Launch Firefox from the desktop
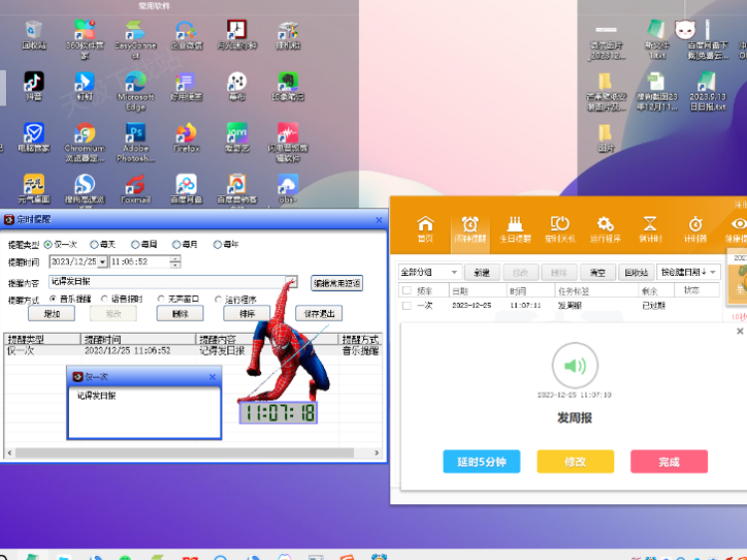This screenshot has height=560, width=747. click(x=187, y=138)
